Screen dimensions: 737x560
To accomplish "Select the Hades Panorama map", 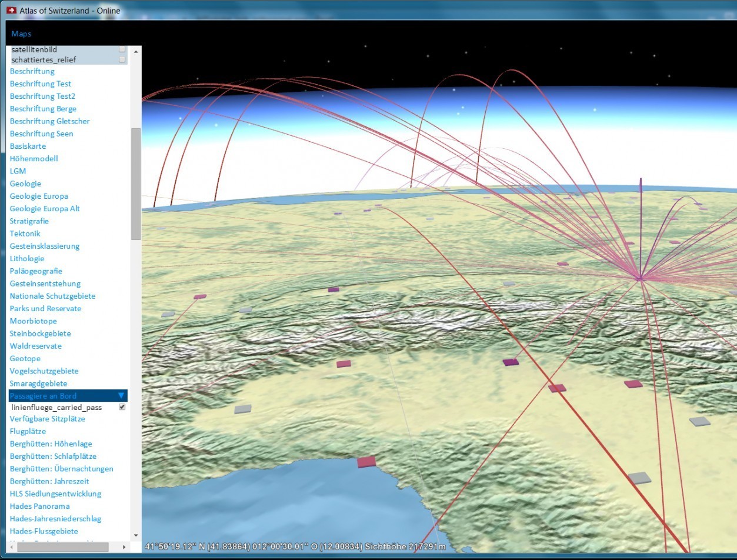I will tap(40, 506).
